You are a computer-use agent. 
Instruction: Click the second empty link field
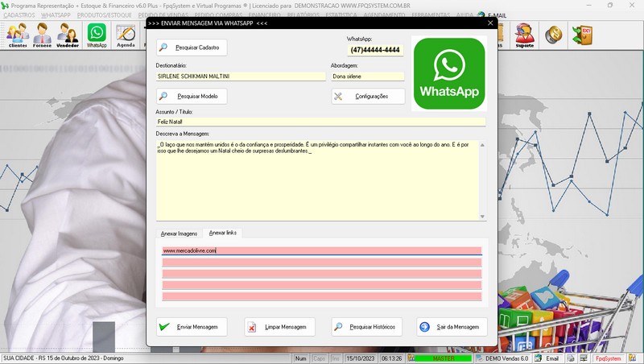coord(321,262)
